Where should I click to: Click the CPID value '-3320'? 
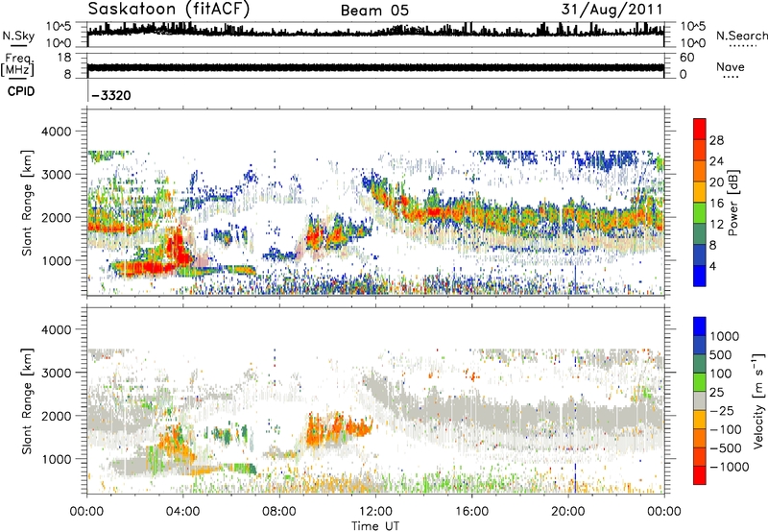click(x=111, y=95)
